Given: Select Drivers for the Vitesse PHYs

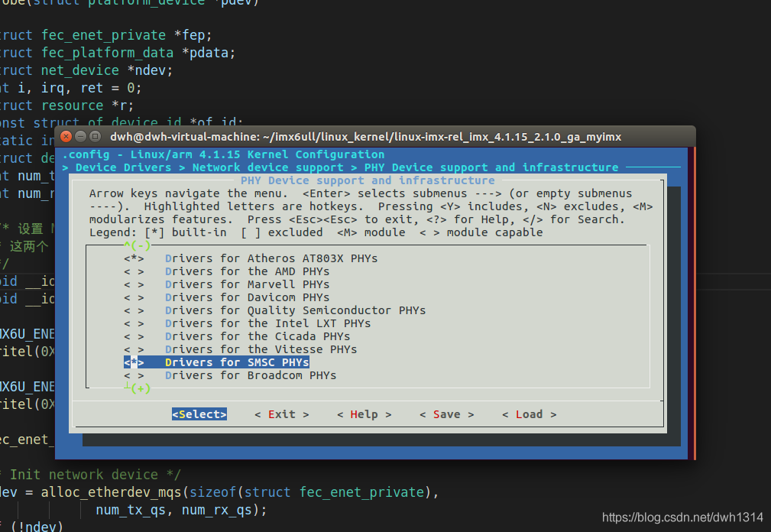Looking at the screenshot, I should pos(261,349).
